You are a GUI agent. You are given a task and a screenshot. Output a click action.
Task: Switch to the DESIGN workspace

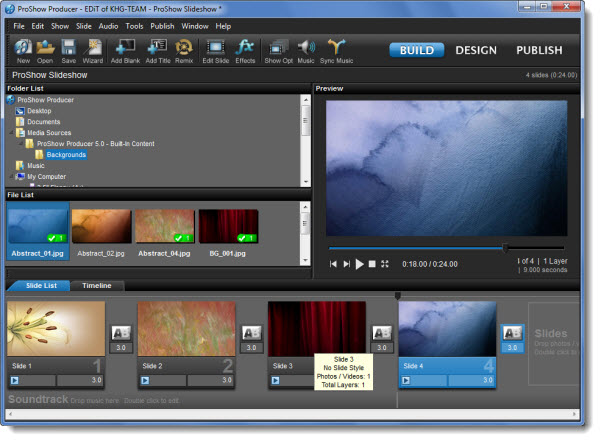coord(475,50)
